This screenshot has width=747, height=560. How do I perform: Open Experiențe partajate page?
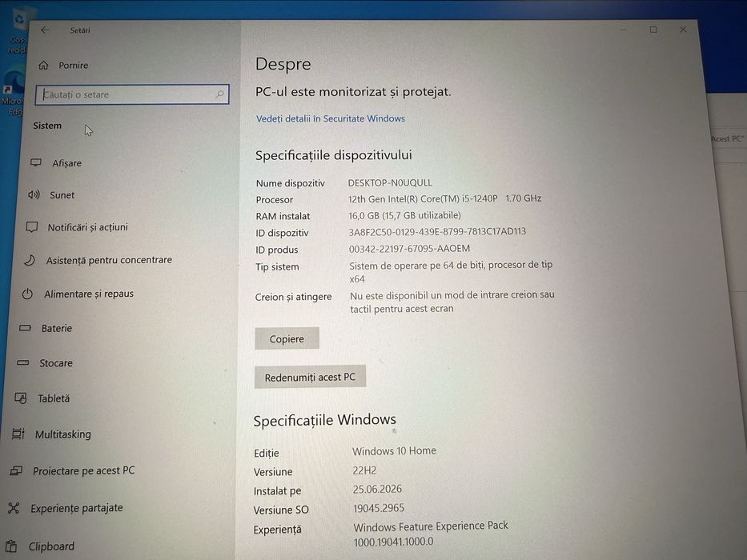tap(77, 508)
